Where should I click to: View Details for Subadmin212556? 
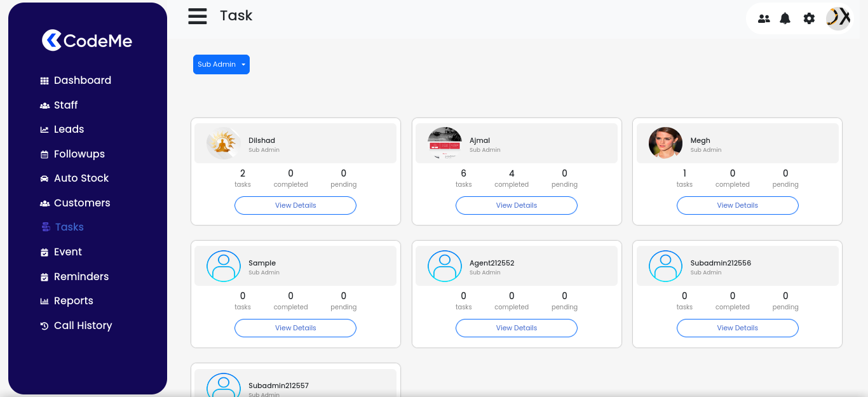[738, 328]
